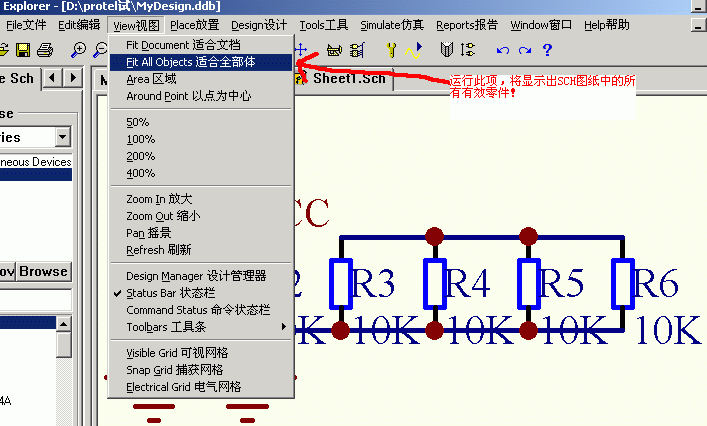Click the filter input field below Browse
The width and height of the screenshot is (707, 426).
click(x=36, y=300)
